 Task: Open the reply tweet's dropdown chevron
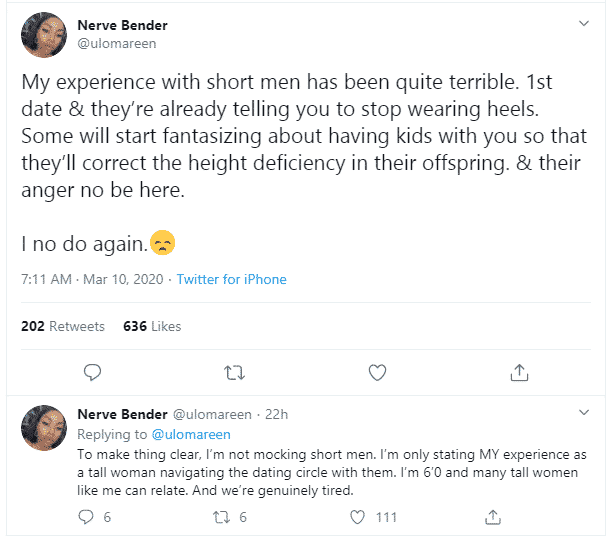(585, 412)
